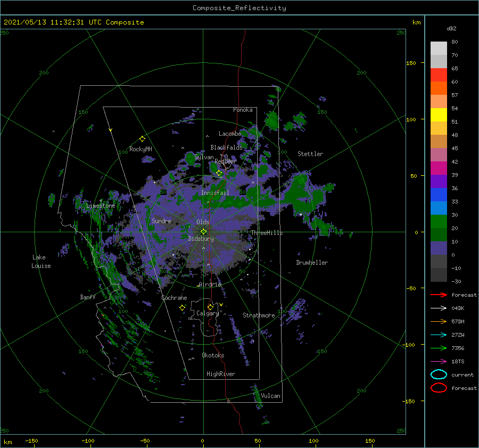Screen dimensions: 479x448
Task: Click the RockyMH label on map
Action: tap(141, 149)
